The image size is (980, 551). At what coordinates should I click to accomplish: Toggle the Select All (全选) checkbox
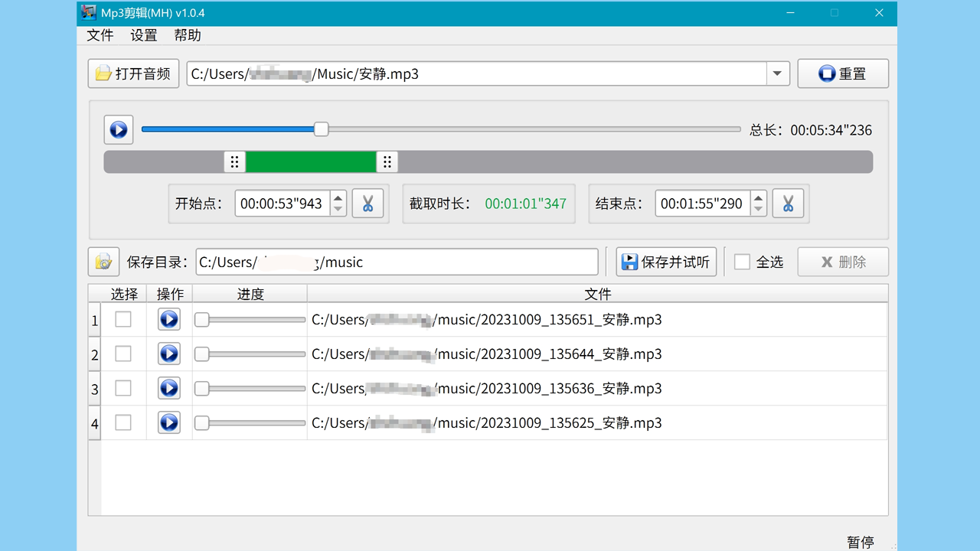coord(742,262)
